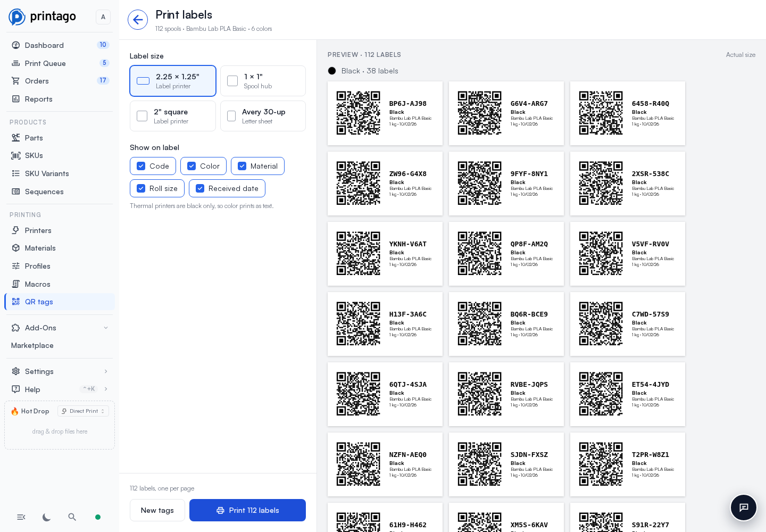Click the Printers icon
This screenshot has height=532, width=766.
[x=16, y=230]
